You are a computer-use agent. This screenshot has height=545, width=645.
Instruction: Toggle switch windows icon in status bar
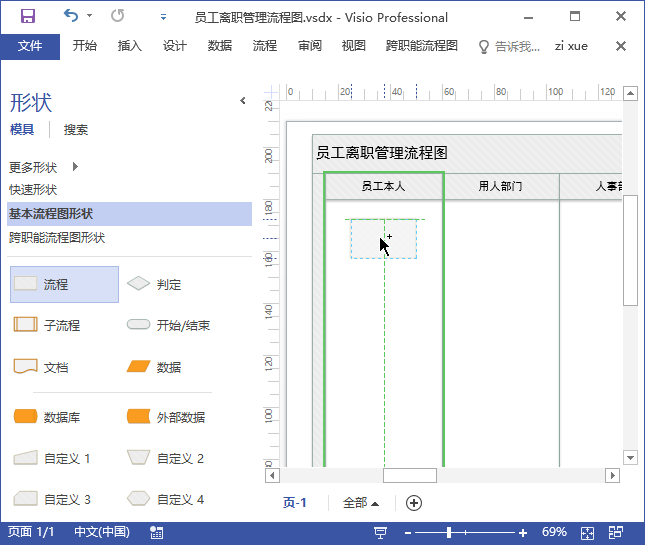coord(616,533)
